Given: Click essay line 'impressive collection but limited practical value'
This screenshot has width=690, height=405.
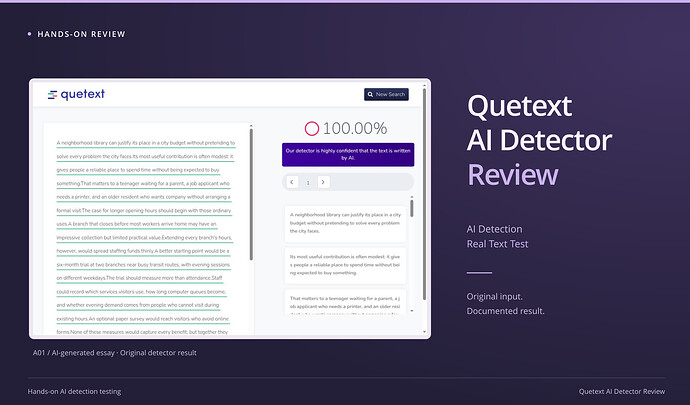Looking at the screenshot, I should click(x=144, y=238).
